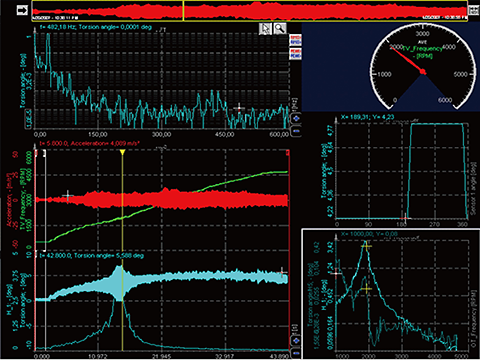The image size is (480, 361).
Task: Click the white crosshair on the FFT spectrum trace
Action: pos(239,108)
